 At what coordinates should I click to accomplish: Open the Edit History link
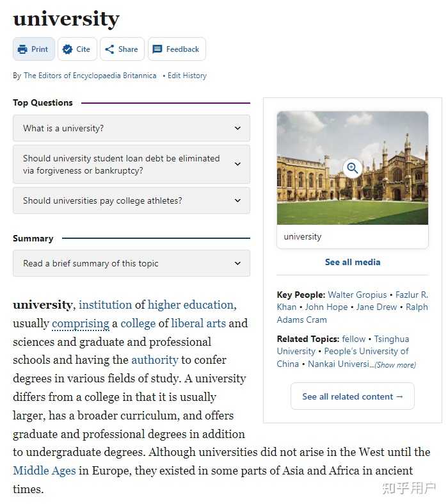pos(187,76)
